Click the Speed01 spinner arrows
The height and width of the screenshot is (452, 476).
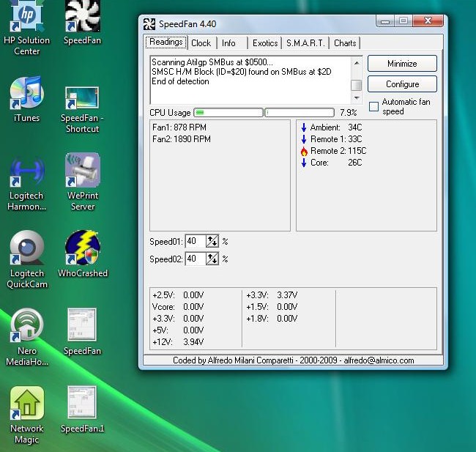tap(212, 242)
